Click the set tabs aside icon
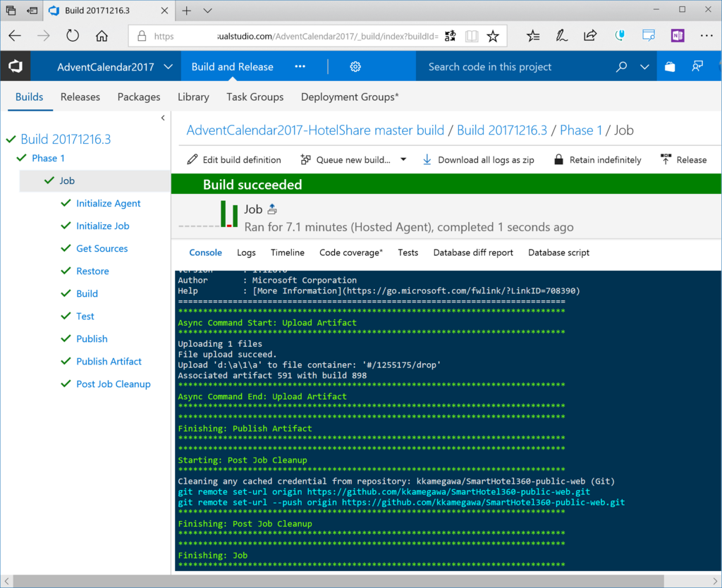722x588 pixels. coord(32,11)
